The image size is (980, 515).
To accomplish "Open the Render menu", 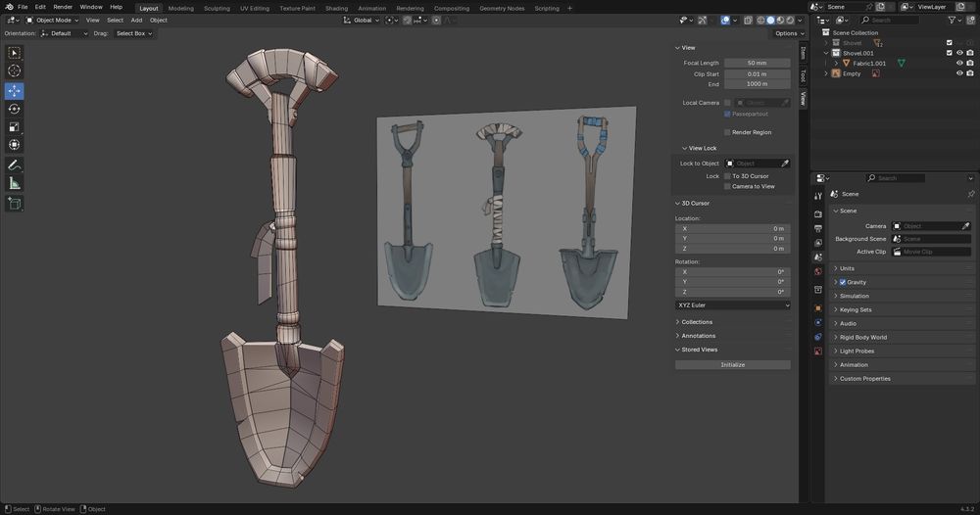I will point(63,7).
